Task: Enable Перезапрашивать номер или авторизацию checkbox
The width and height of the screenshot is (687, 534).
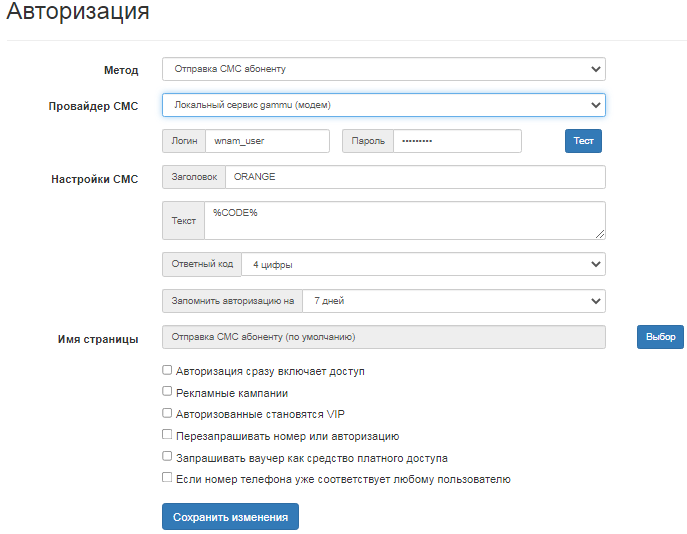Action: coord(167,436)
